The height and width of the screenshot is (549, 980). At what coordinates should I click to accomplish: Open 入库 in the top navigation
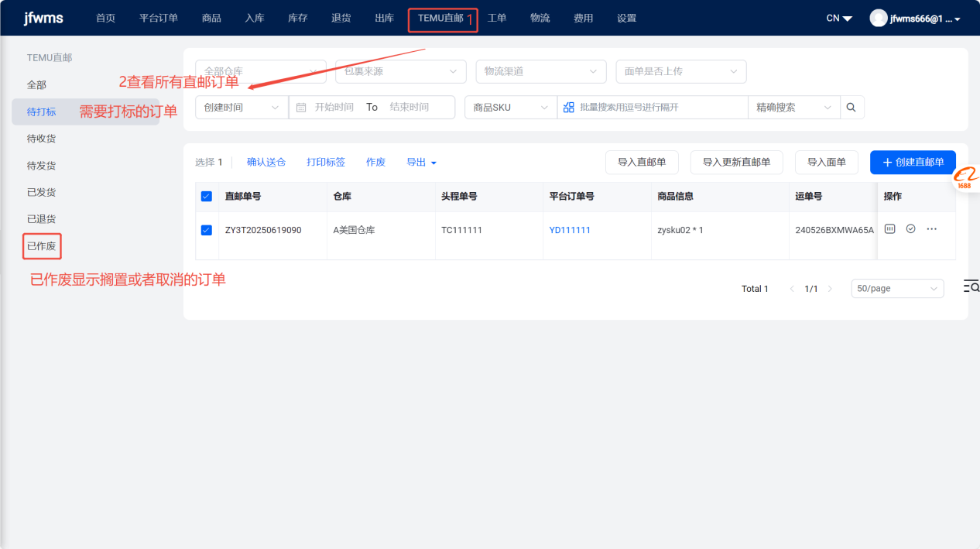pyautogui.click(x=255, y=18)
